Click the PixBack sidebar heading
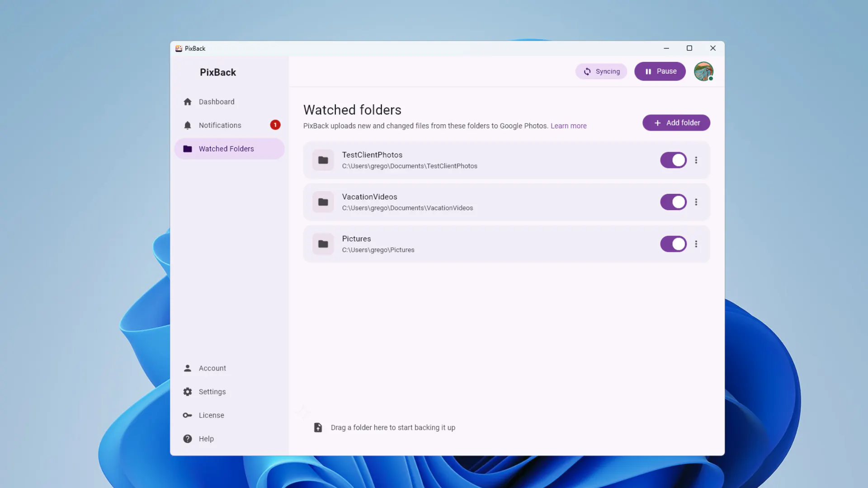The image size is (868, 488). [218, 72]
